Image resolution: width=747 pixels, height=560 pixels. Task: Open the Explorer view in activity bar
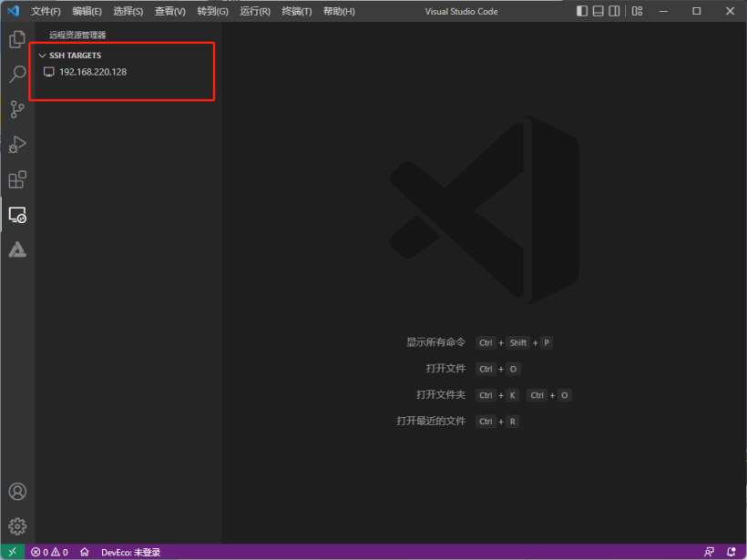(x=17, y=39)
